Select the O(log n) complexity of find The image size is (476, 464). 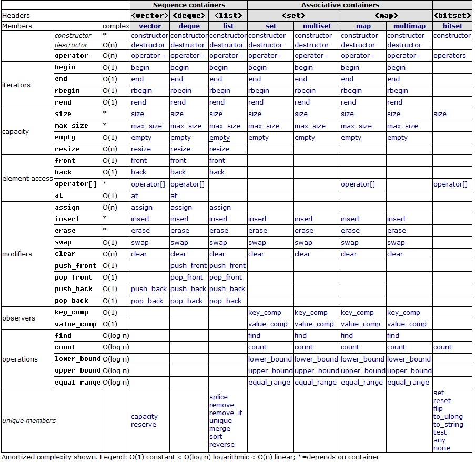(x=116, y=336)
